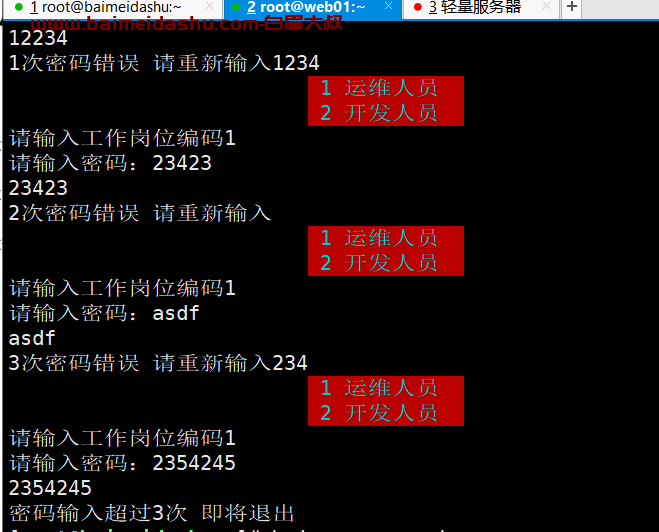This screenshot has width=659, height=532.
Task: Click the 3次密码错误 请重新输入234 line
Action: (158, 363)
